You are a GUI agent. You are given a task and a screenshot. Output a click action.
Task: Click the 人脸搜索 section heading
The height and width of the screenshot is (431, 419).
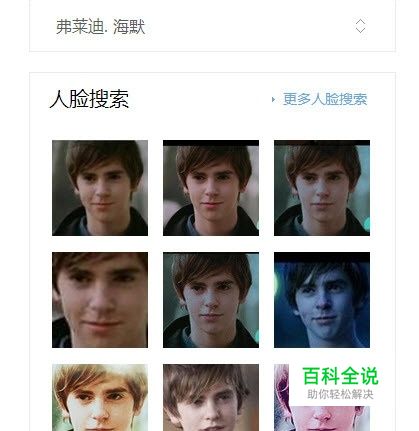pyautogui.click(x=89, y=99)
